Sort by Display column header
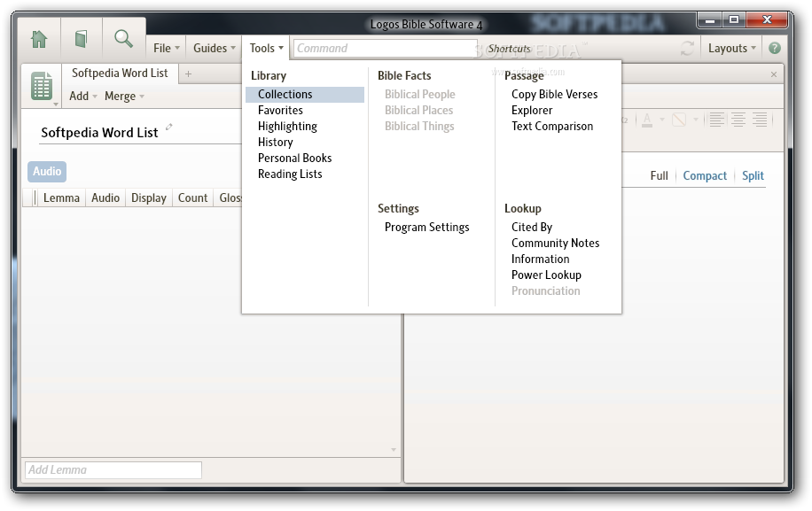 pyautogui.click(x=149, y=198)
